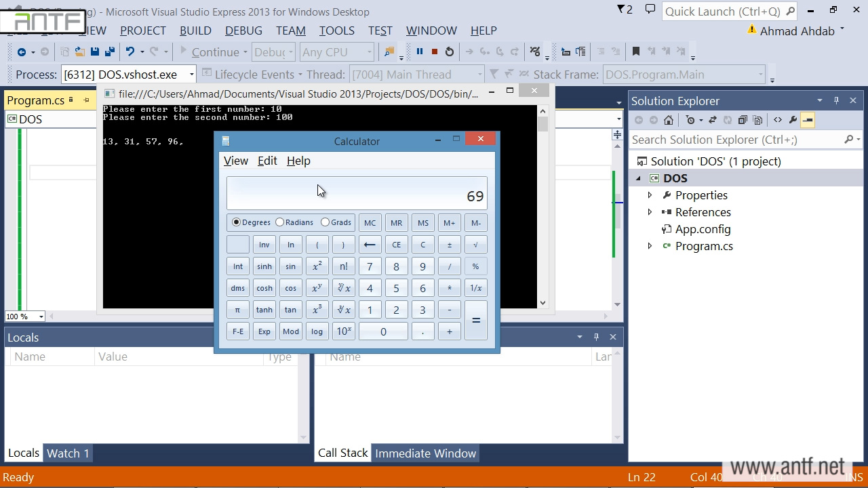This screenshot has width=868, height=488.
Task: Click Collapse All icon in Solution Explorer
Action: pos(743,120)
